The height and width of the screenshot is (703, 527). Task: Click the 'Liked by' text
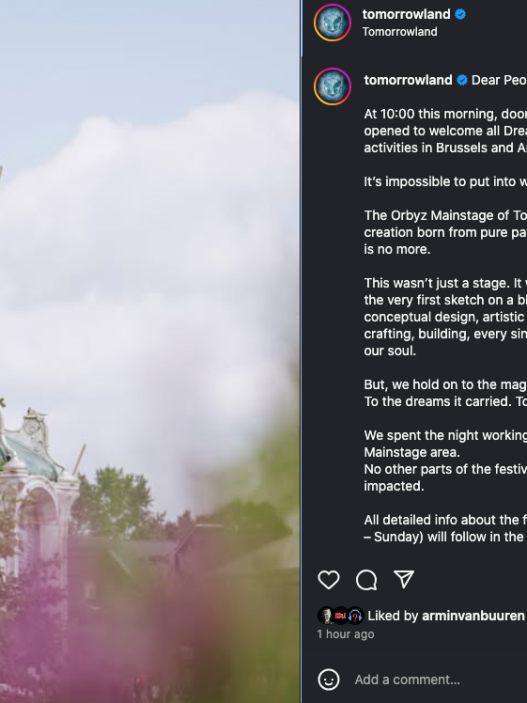coord(393,616)
